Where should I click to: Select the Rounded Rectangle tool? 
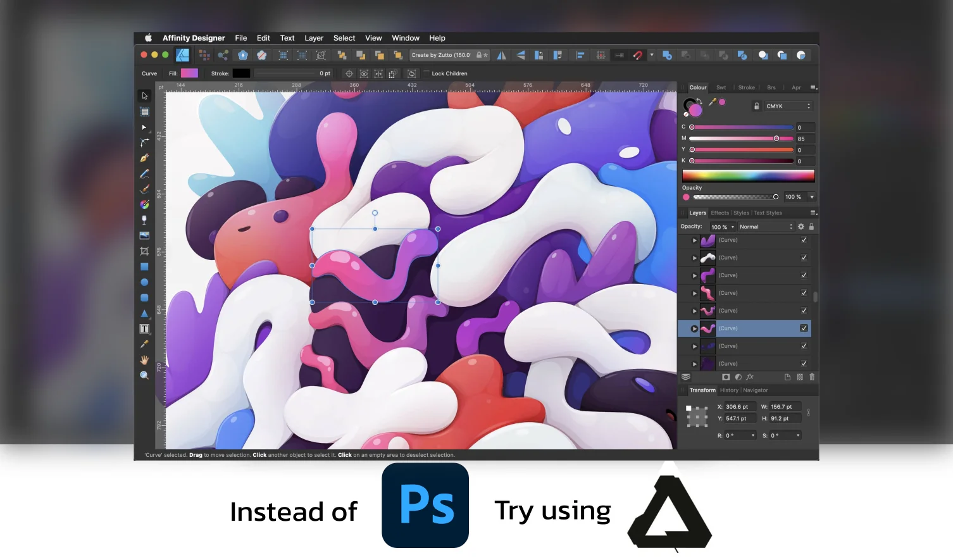[x=144, y=297]
